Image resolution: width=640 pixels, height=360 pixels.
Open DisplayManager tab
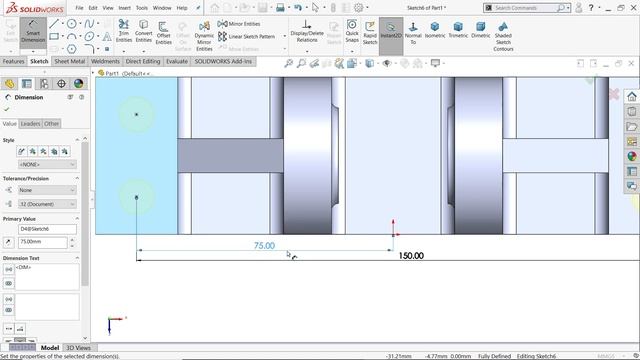coord(78,84)
